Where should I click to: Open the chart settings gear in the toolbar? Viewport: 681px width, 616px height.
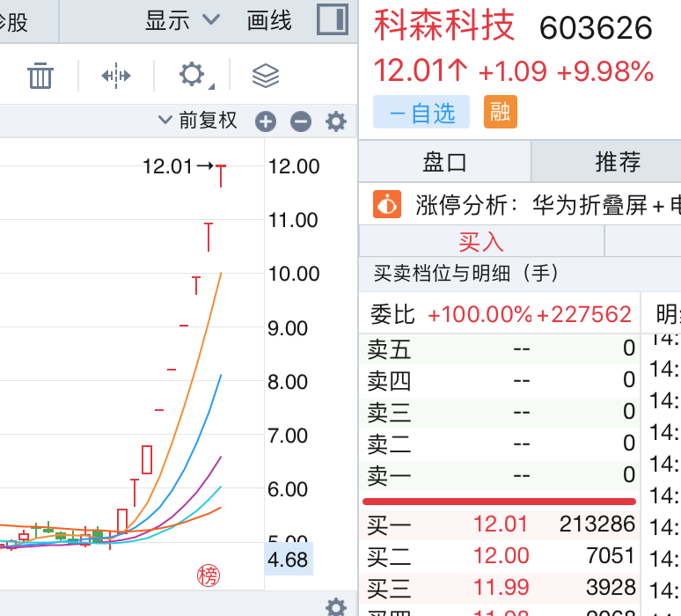(x=193, y=75)
